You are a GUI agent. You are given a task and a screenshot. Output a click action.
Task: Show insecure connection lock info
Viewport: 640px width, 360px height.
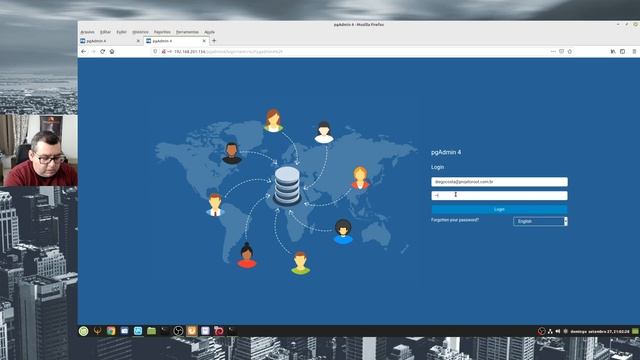tap(164, 52)
